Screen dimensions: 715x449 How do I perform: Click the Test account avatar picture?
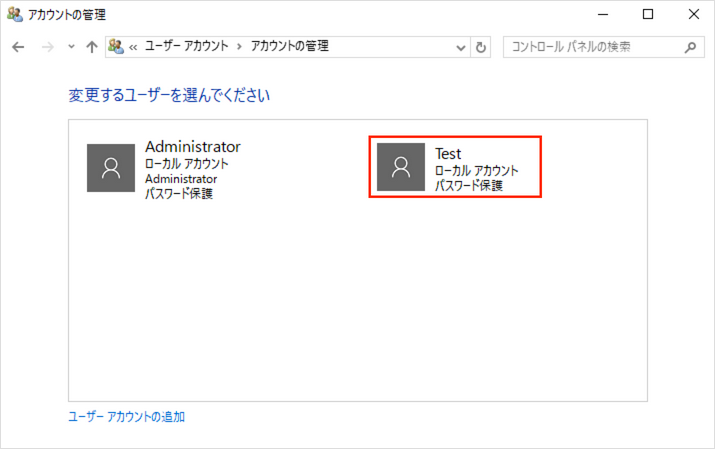[401, 167]
